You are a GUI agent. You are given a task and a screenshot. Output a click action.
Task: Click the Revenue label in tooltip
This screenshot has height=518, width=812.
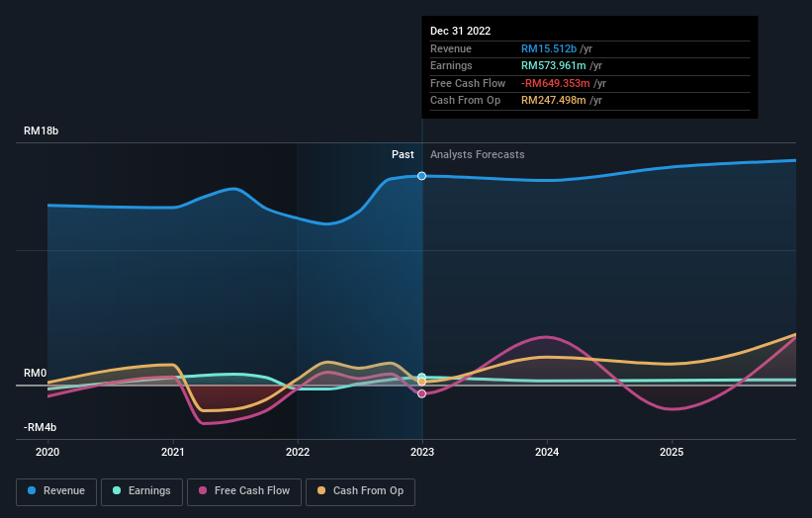point(451,48)
